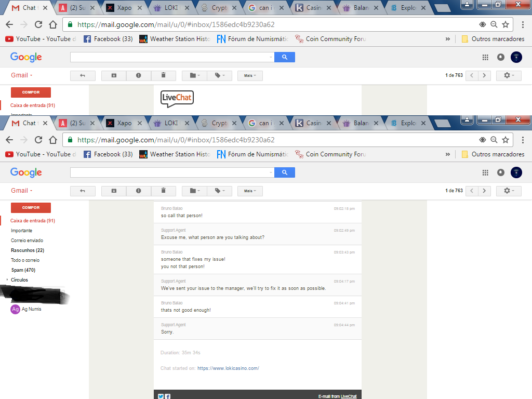Click Delete trash icon in lower Gmail toolbar
The image size is (532, 399).
[x=163, y=191]
